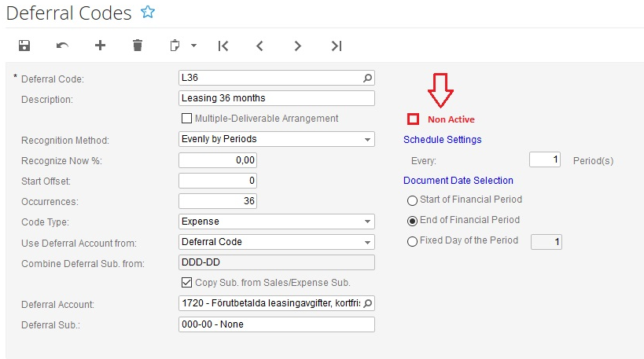
Task: Click the Save icon in toolbar
Action: (x=24, y=46)
